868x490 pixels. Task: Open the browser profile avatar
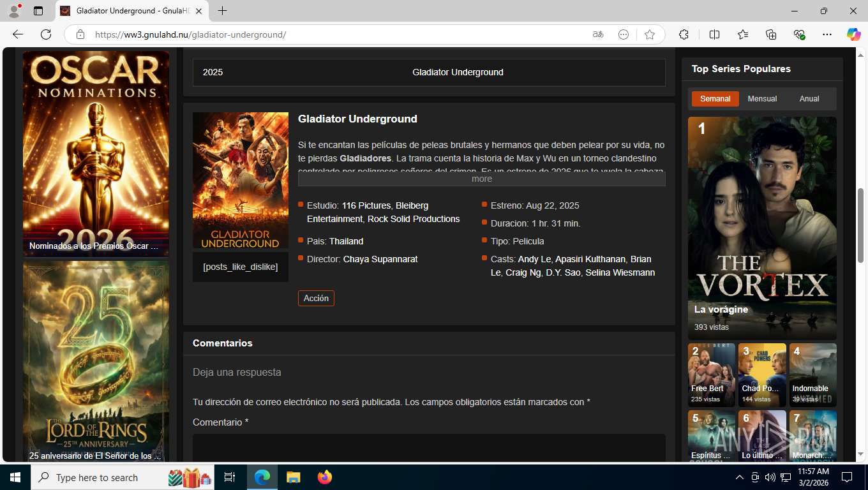point(14,11)
